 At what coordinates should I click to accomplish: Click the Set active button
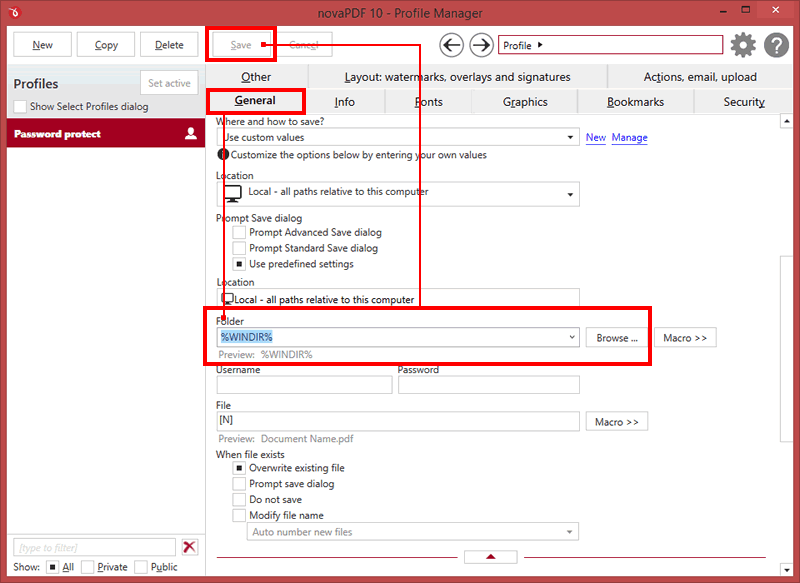click(x=169, y=83)
